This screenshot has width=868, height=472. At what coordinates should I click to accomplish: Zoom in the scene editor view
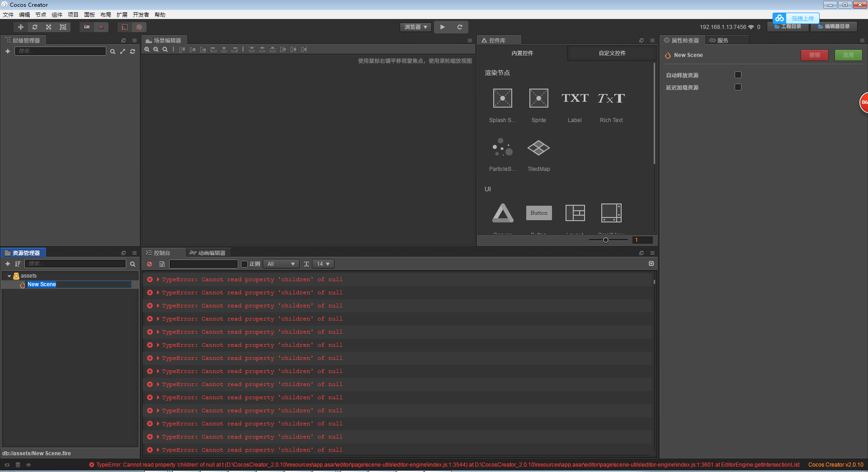click(x=147, y=49)
